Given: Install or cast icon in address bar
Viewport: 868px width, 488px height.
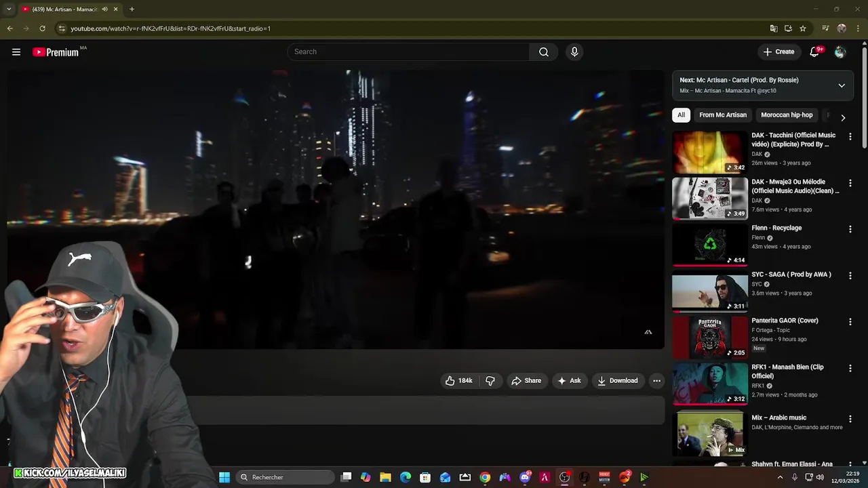Looking at the screenshot, I should 788,28.
